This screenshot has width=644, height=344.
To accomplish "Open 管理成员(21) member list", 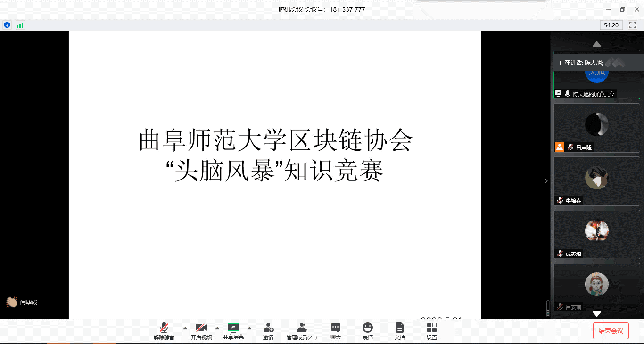I will [302, 328].
